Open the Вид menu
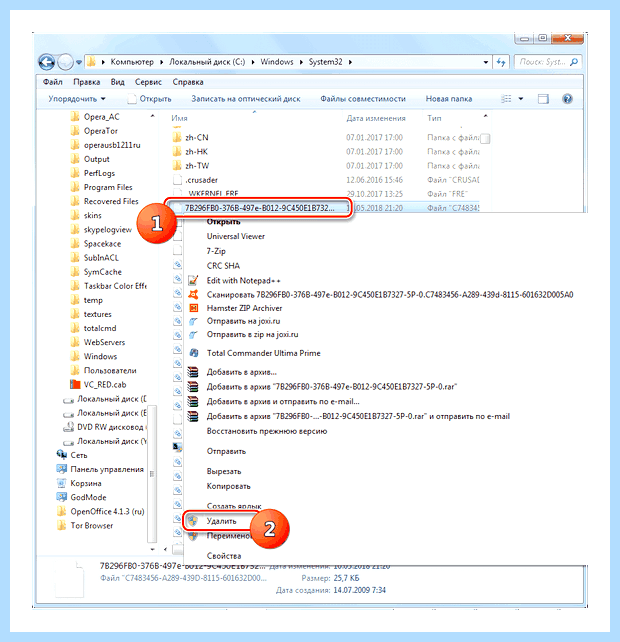 118,82
